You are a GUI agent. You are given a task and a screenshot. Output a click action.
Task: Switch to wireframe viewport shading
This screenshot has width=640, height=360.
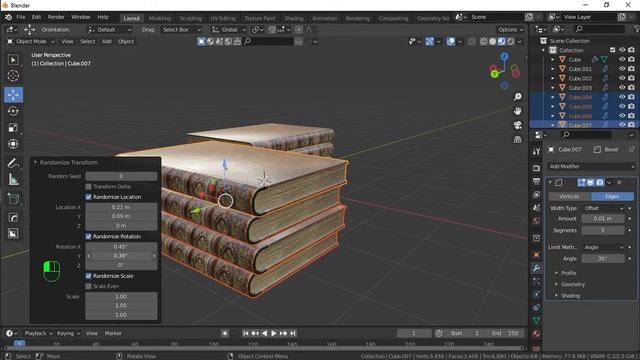pyautogui.click(x=484, y=42)
